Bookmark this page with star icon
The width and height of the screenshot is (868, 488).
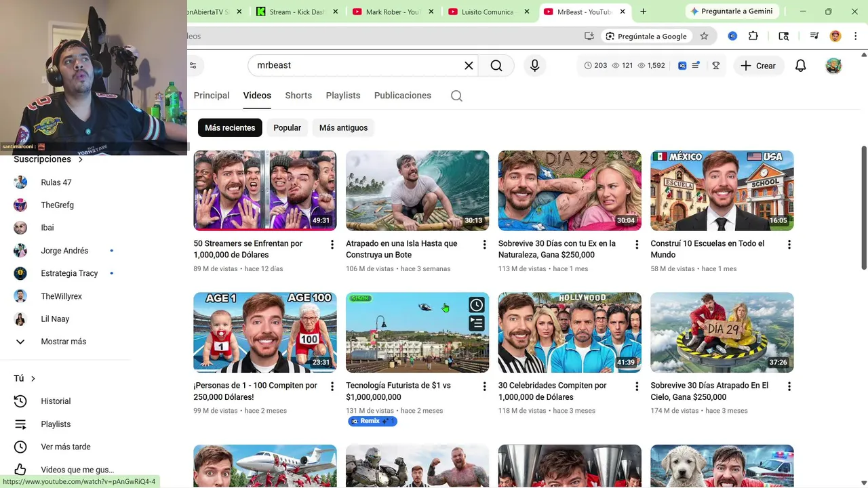tap(704, 36)
